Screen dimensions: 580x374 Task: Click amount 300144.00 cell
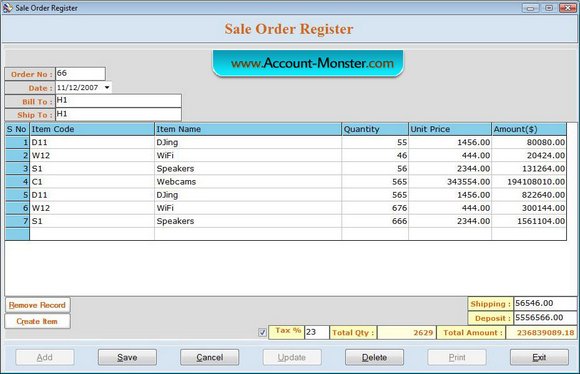(x=529, y=208)
